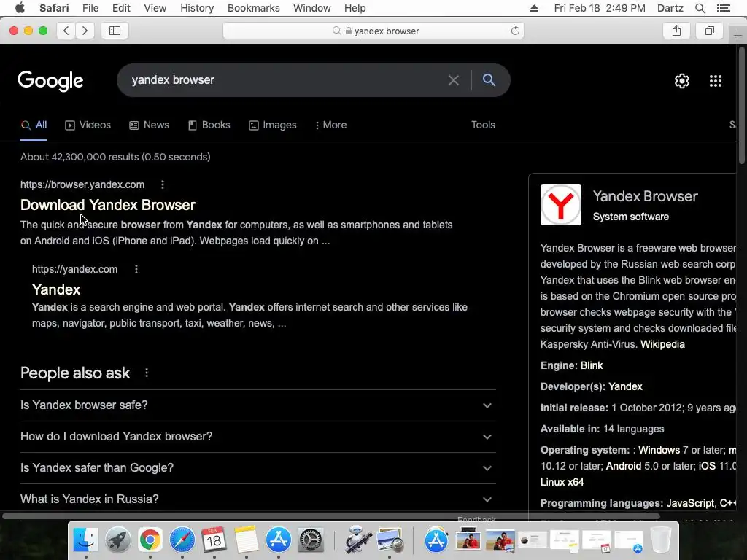Viewport: 747px width, 560px height.
Task: Open the Download Yandex Browser result link
Action: [x=108, y=205]
